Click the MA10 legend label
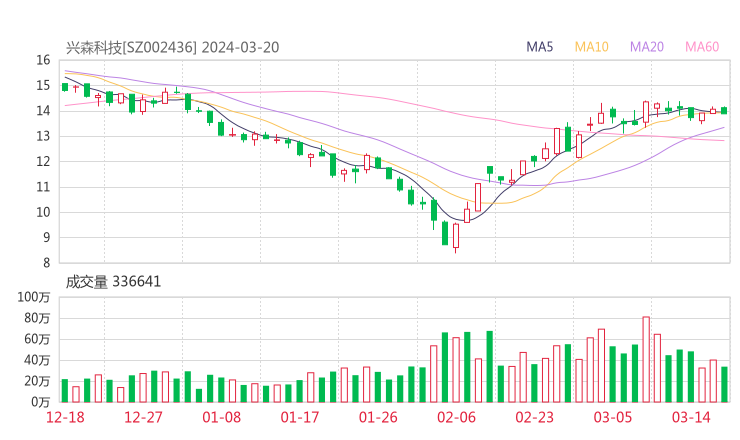The width and height of the screenshot is (740, 440). tap(591, 47)
